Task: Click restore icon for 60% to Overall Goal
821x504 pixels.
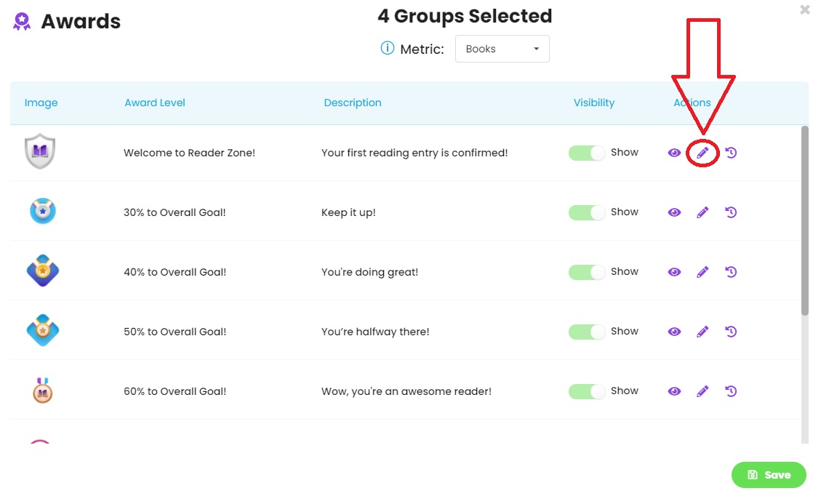Action: 731,391
